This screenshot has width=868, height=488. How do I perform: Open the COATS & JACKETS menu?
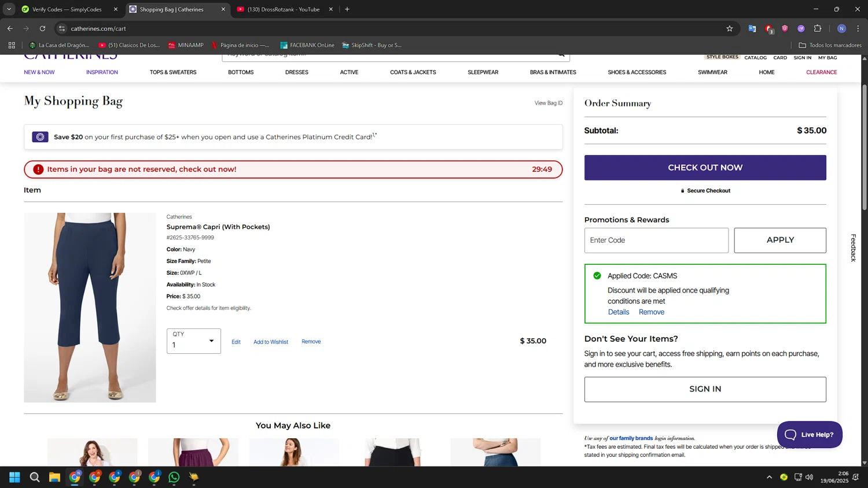413,72
